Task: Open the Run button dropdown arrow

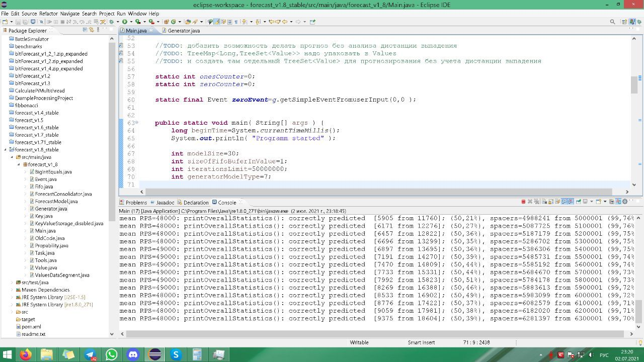Action: [x=130, y=22]
